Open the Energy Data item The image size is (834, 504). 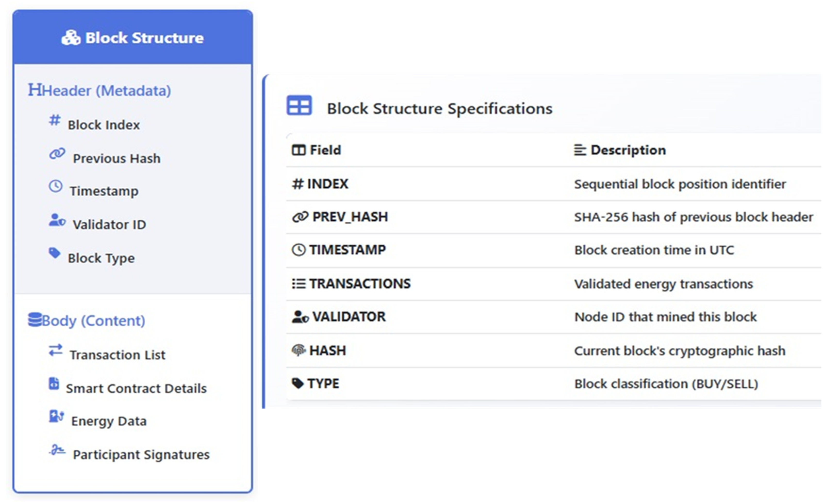point(109,421)
